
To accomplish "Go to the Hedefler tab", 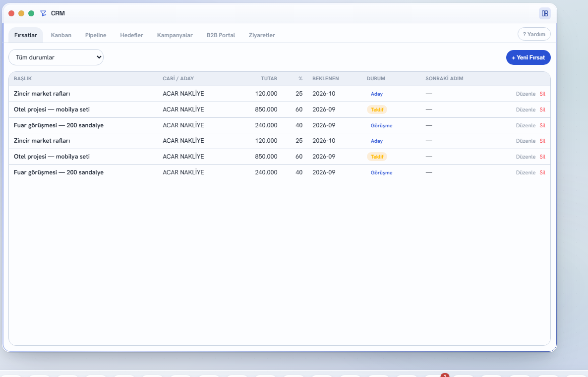I will point(131,35).
